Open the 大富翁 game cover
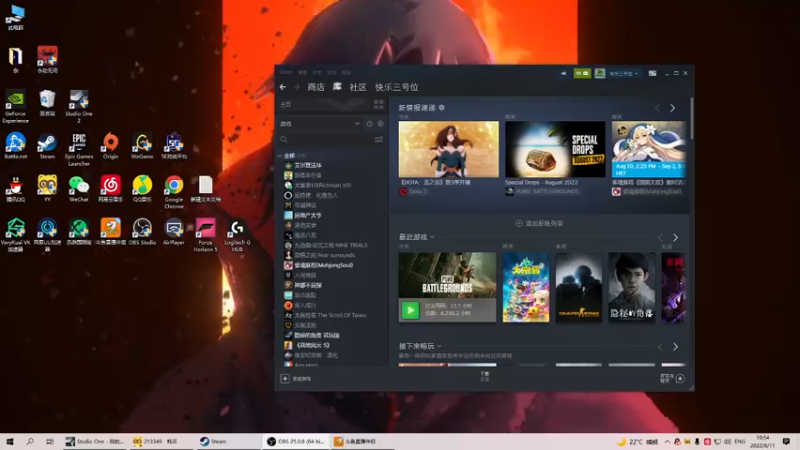The image size is (800, 450). (x=526, y=287)
